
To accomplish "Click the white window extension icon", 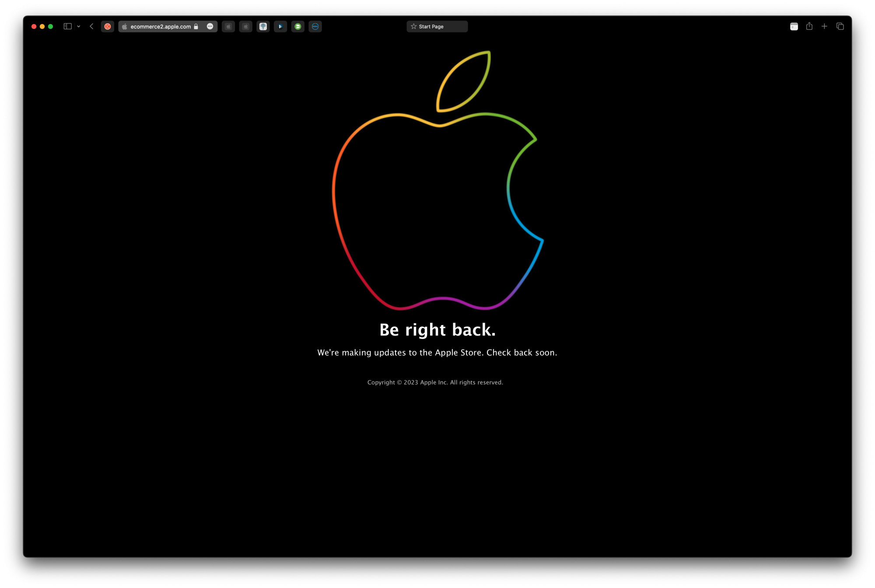I will point(794,27).
